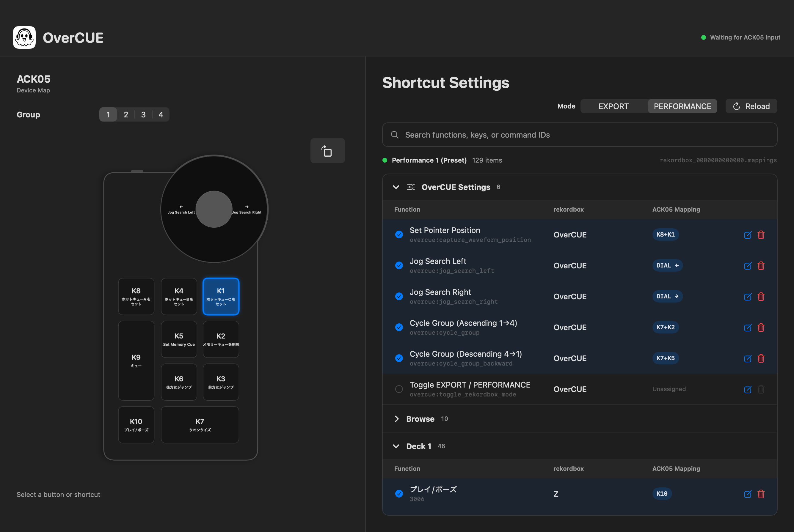Screen dimensions: 794x532
Task: Focus the search functions input field
Action: click(580, 135)
